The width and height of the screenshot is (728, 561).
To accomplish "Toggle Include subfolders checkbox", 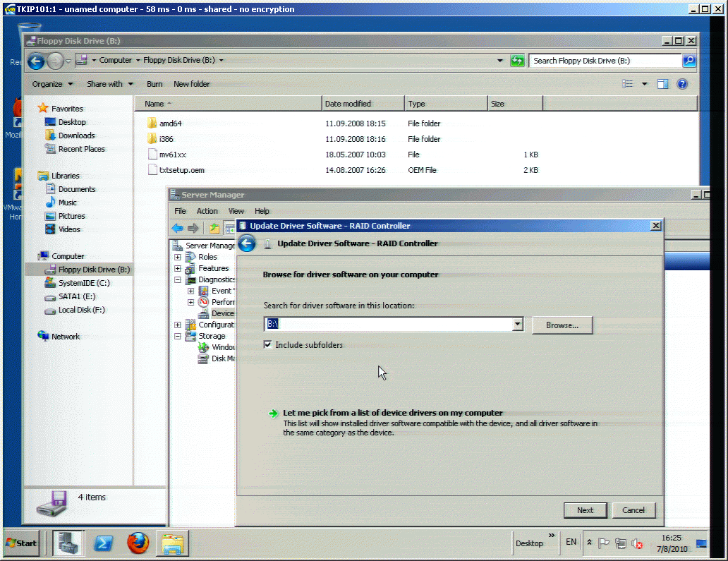I will (268, 344).
